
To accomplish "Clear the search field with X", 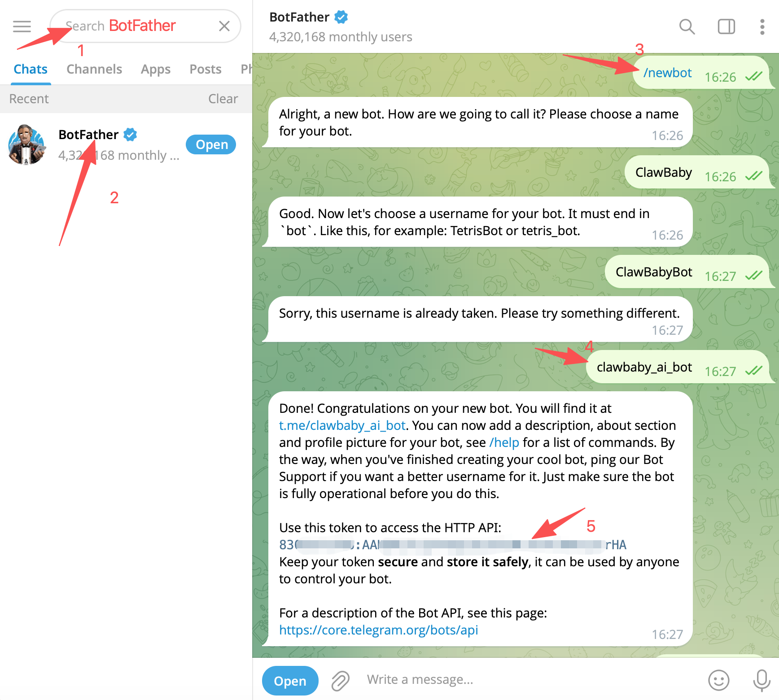I will tap(224, 26).
